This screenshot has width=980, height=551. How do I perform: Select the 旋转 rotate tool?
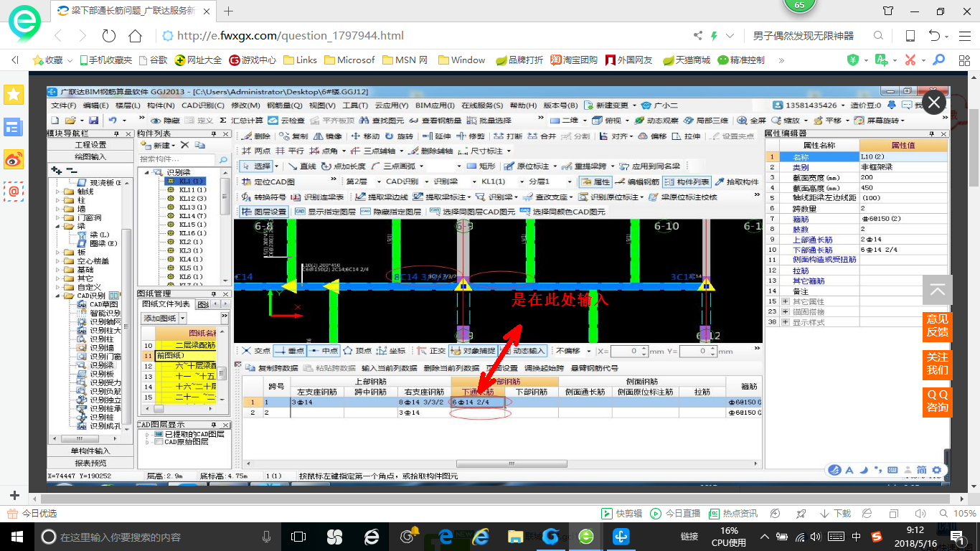[x=400, y=136]
